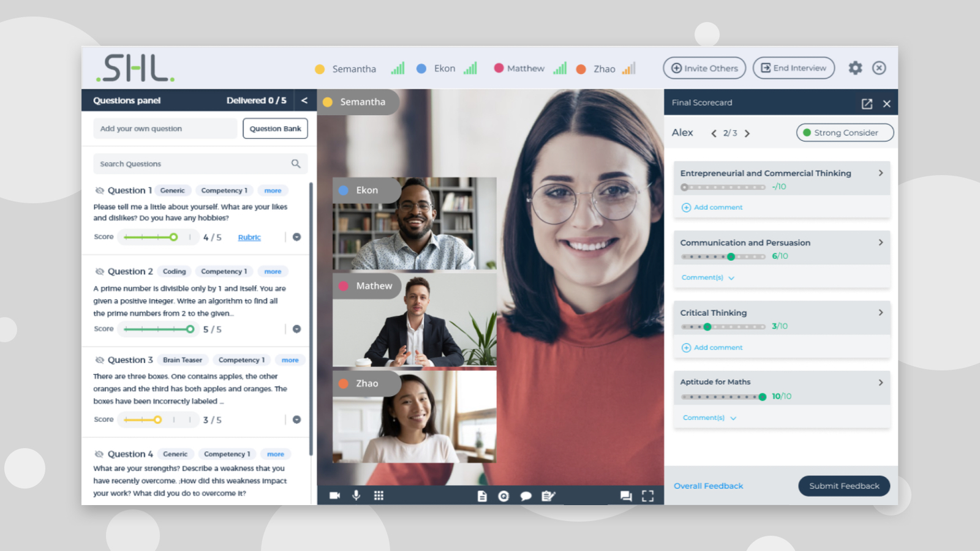Click the SHL logo
Screen dimensions: 980x551
pyautogui.click(x=135, y=68)
